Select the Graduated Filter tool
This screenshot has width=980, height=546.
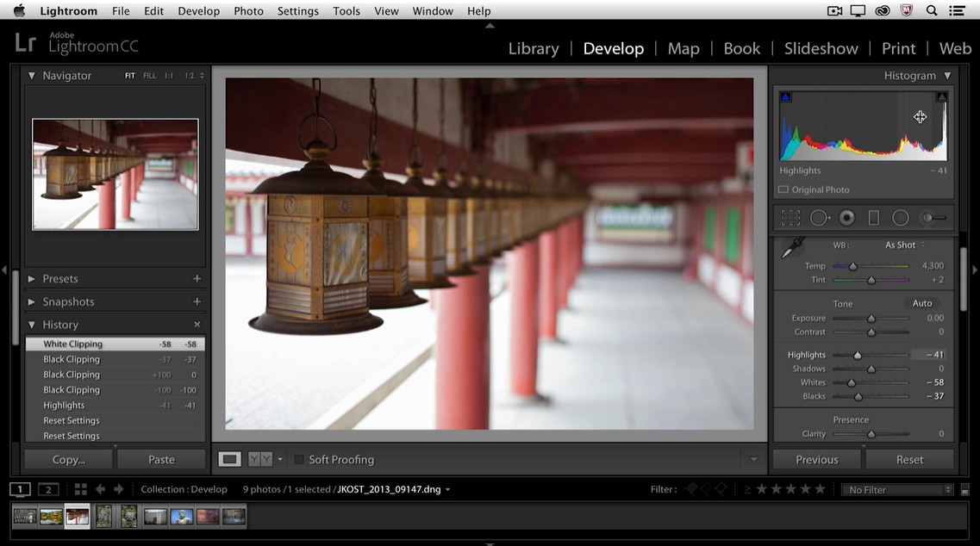(x=873, y=218)
